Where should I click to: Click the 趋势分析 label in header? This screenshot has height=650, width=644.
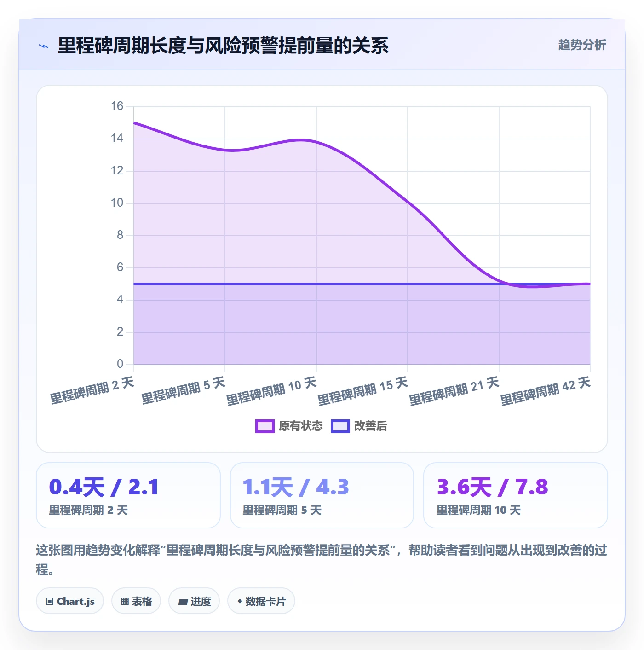point(582,45)
